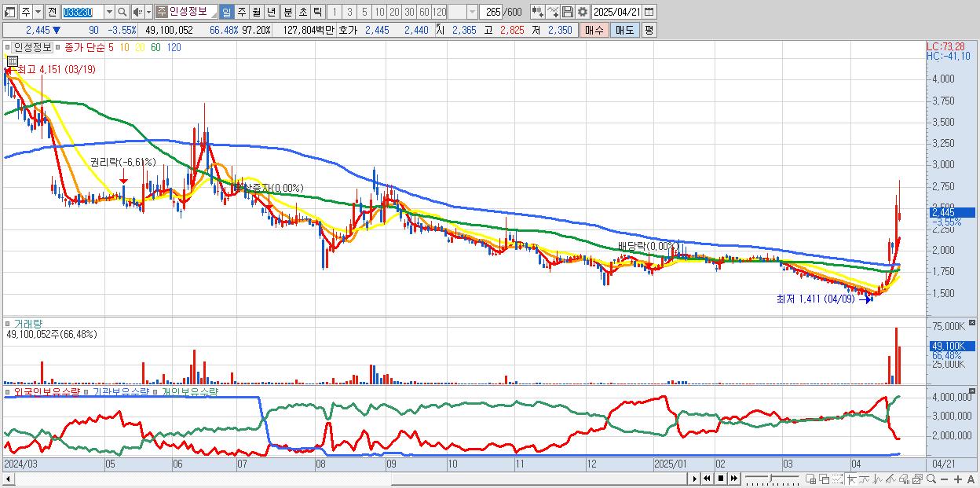Viewport: 980px width, 488px height.
Task: Select the yearly (년) period toggle
Action: coord(271,12)
